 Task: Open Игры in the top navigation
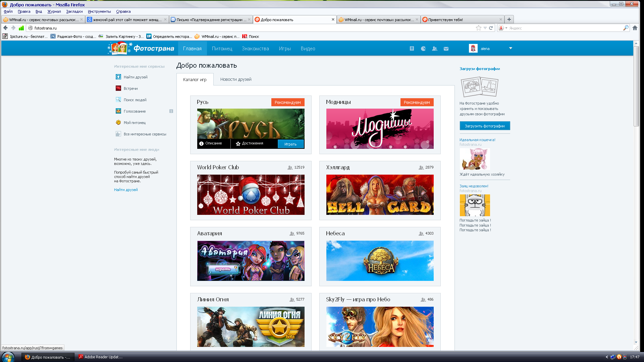(285, 49)
